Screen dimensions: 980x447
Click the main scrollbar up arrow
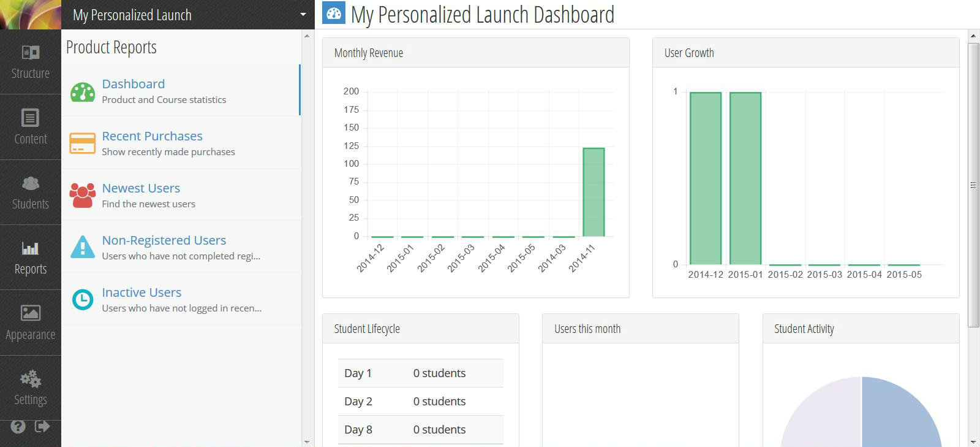point(973,36)
